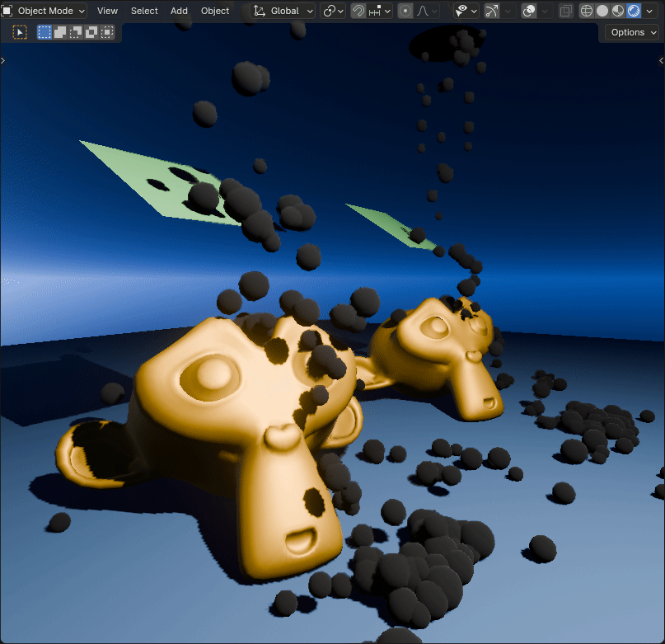
Task: Open the Object menu
Action: click(x=215, y=11)
